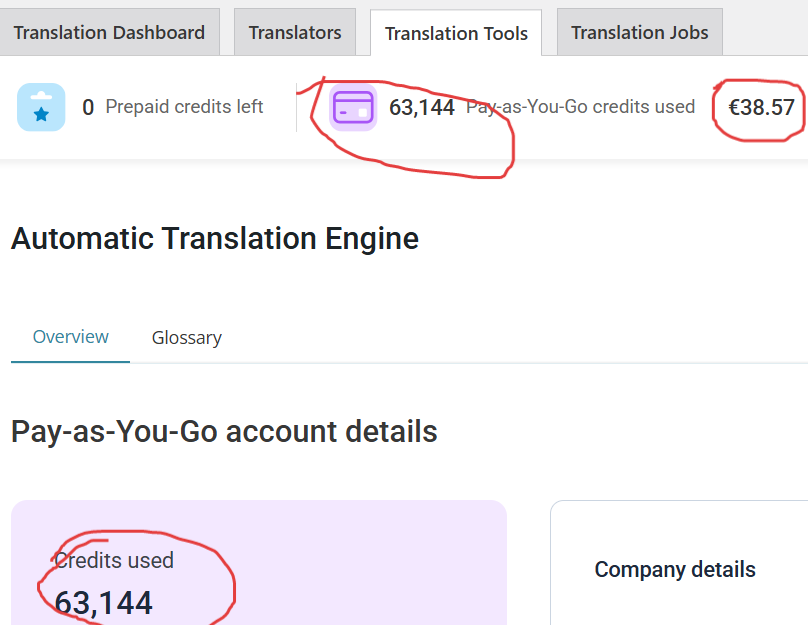The height and width of the screenshot is (625, 808).
Task: Click the "Prepaid credits left" label
Action: [x=184, y=106]
